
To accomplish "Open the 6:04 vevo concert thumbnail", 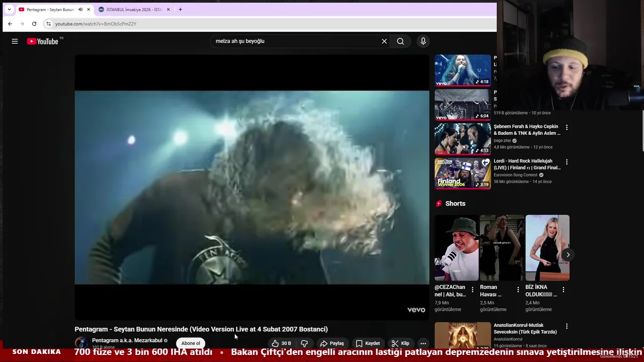I will (x=462, y=105).
